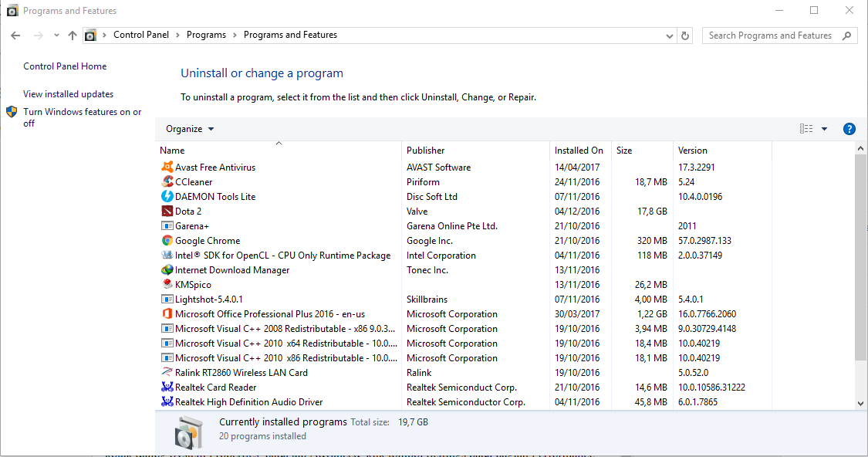Screen dimensions: 868x457
Task: Select version 16.0.7766.2060 cell
Action: pos(707,313)
